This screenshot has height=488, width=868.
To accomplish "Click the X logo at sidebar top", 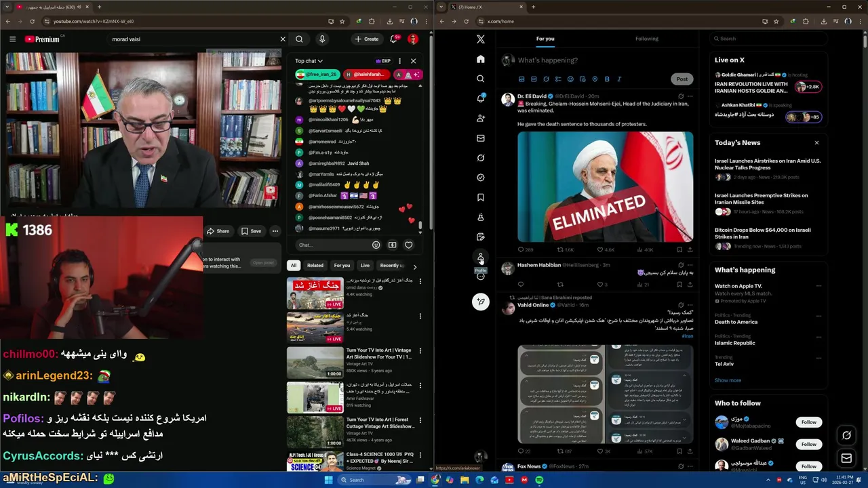I will (481, 39).
